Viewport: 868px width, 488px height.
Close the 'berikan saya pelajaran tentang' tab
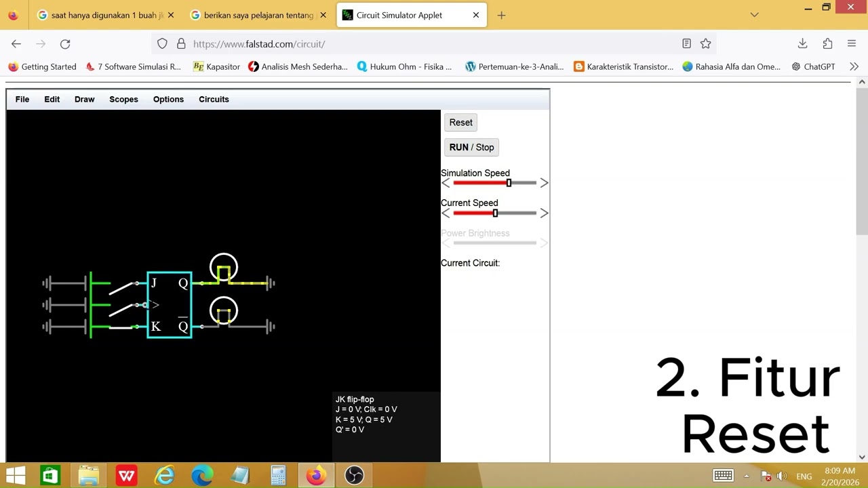pos(323,15)
